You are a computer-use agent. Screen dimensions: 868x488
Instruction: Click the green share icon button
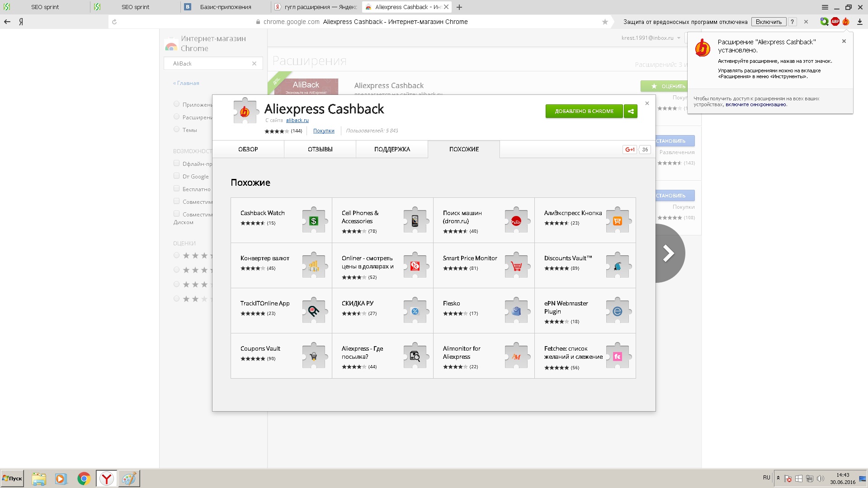[x=631, y=111]
